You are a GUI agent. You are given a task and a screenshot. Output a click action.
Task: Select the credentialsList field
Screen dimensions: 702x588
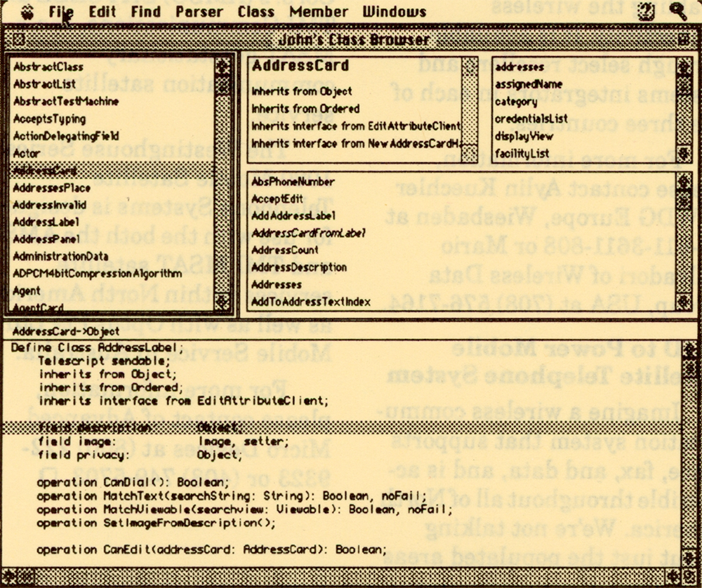(531, 119)
